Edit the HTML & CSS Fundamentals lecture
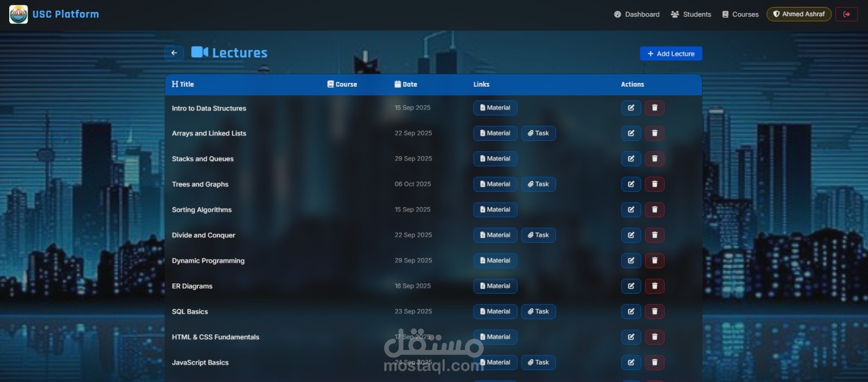Image resolution: width=868 pixels, height=382 pixels. tap(631, 337)
